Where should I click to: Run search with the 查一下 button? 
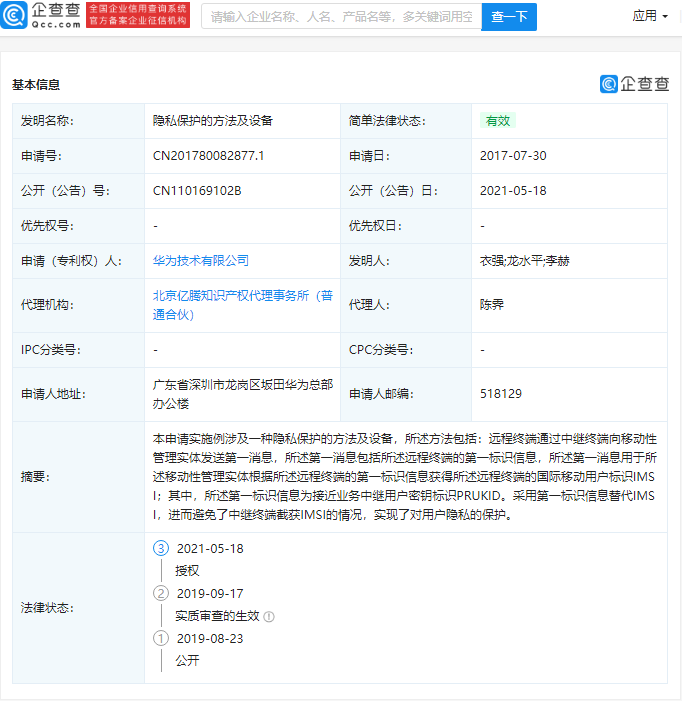pyautogui.click(x=509, y=17)
